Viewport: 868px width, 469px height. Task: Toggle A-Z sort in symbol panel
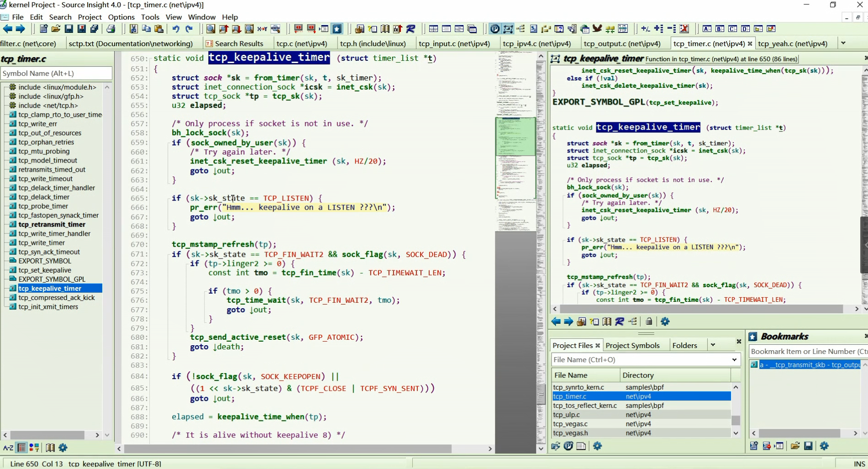click(8, 448)
